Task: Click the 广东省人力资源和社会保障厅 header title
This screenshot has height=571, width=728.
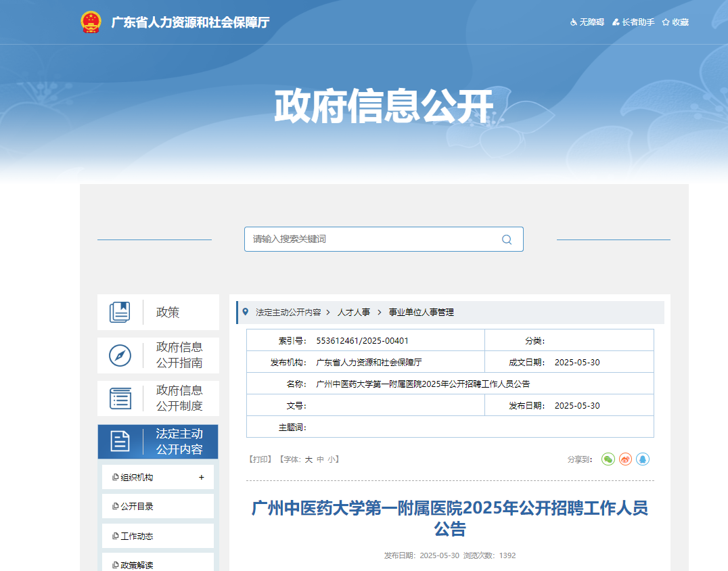Action: 190,22
